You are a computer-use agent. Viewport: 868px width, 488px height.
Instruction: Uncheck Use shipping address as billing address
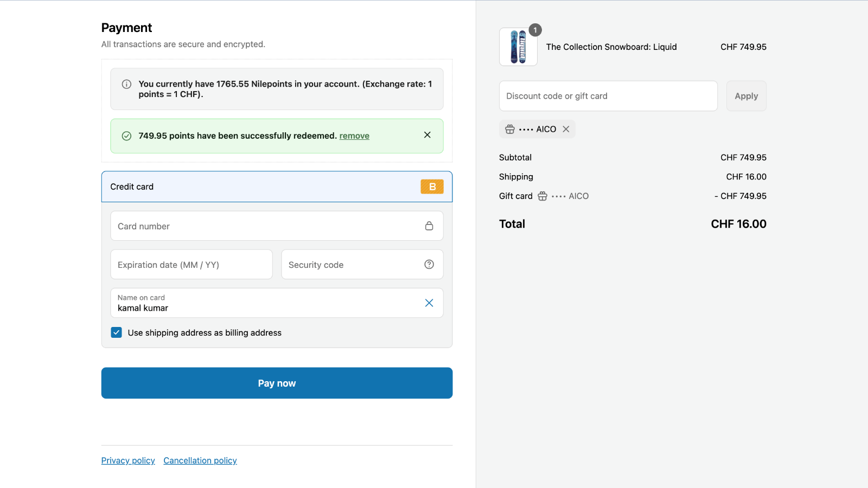click(117, 332)
